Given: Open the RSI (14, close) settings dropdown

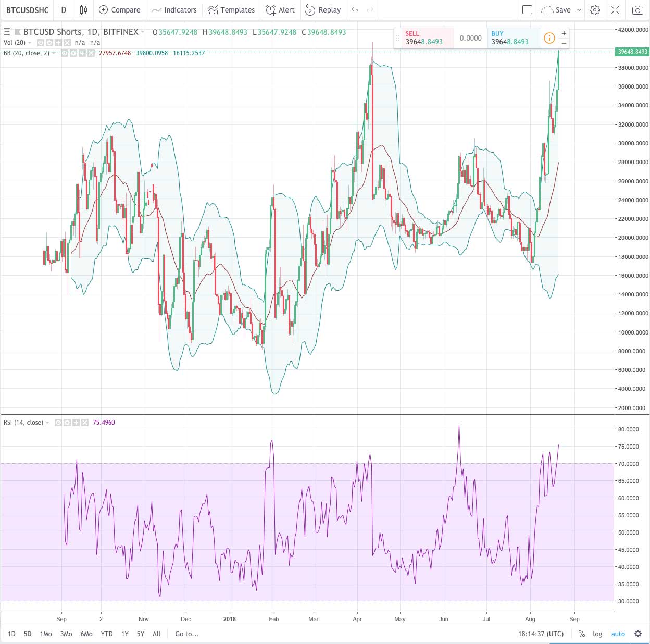Looking at the screenshot, I should (x=47, y=423).
